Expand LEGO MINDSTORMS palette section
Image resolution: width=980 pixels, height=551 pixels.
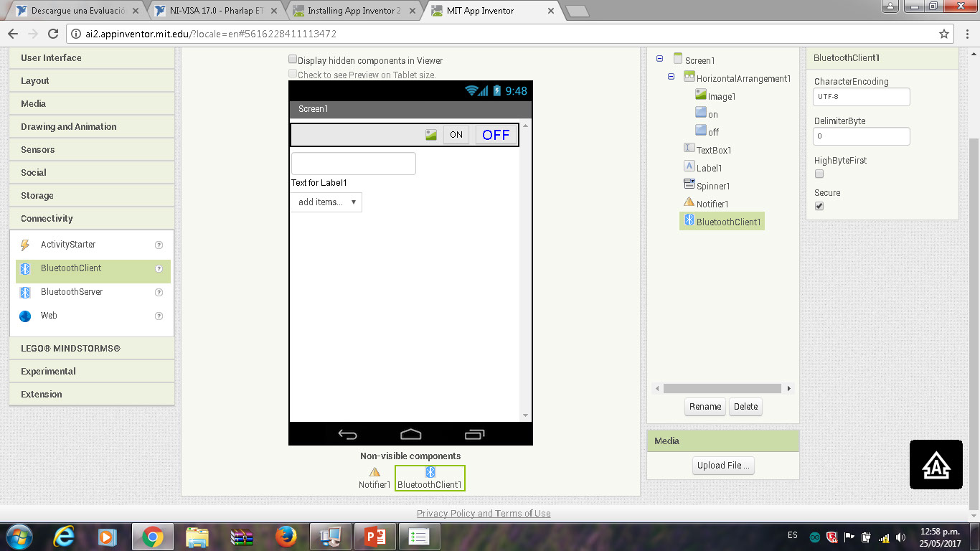tap(92, 349)
